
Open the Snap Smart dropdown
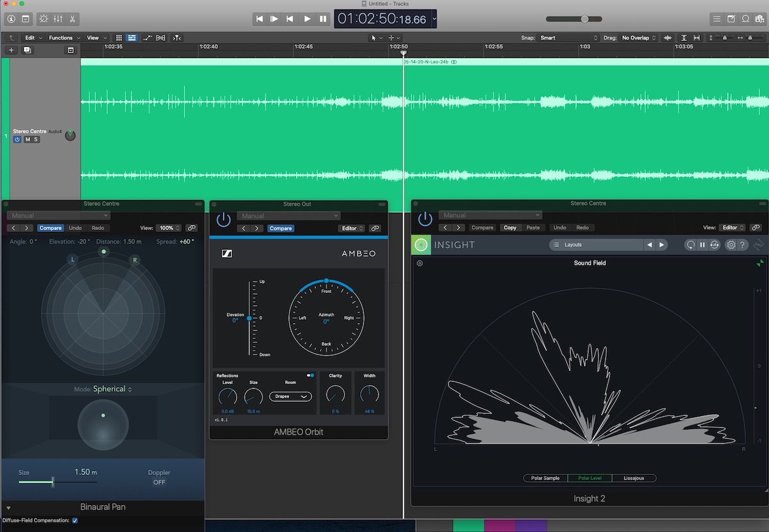point(568,38)
